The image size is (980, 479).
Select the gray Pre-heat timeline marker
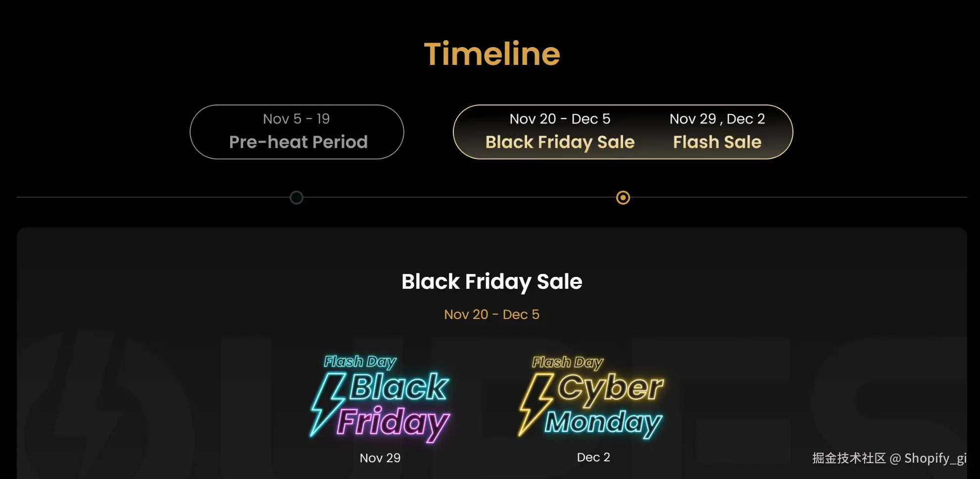point(296,198)
